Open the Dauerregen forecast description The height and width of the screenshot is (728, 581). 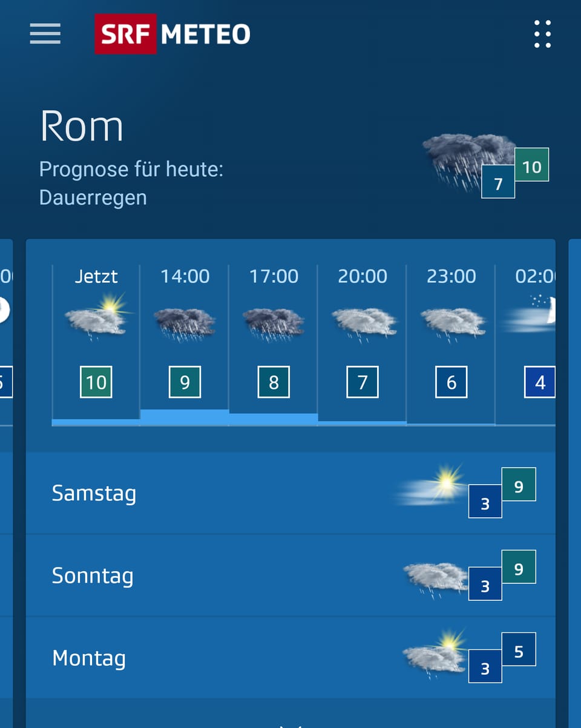tap(92, 197)
